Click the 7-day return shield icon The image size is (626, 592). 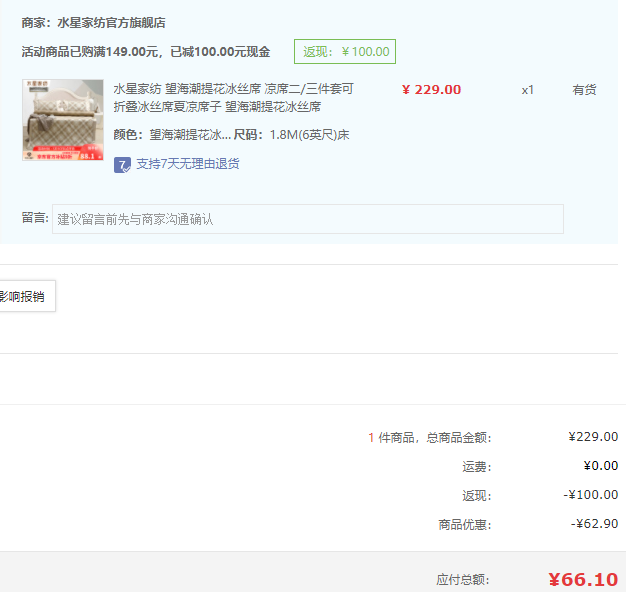click(x=122, y=164)
